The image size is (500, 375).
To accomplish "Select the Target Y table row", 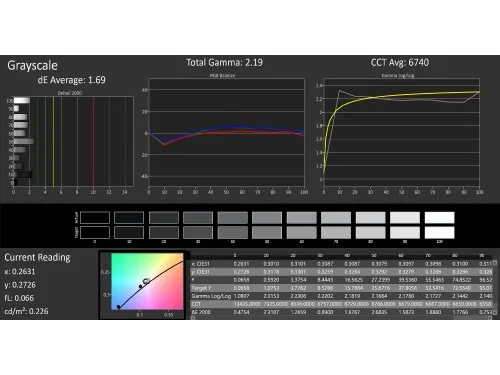I will pos(342,288).
